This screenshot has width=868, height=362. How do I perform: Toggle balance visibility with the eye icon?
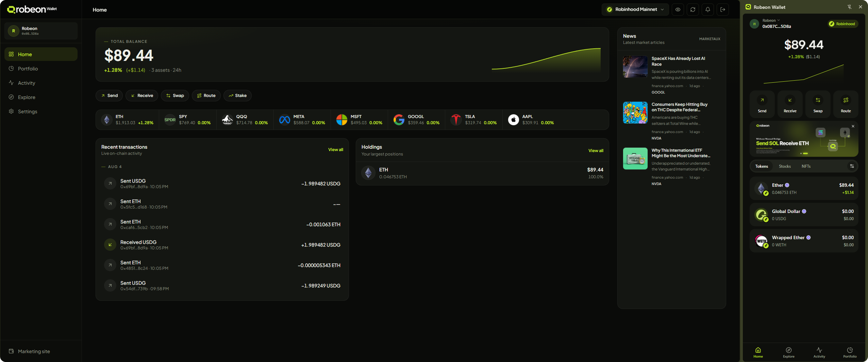point(678,10)
